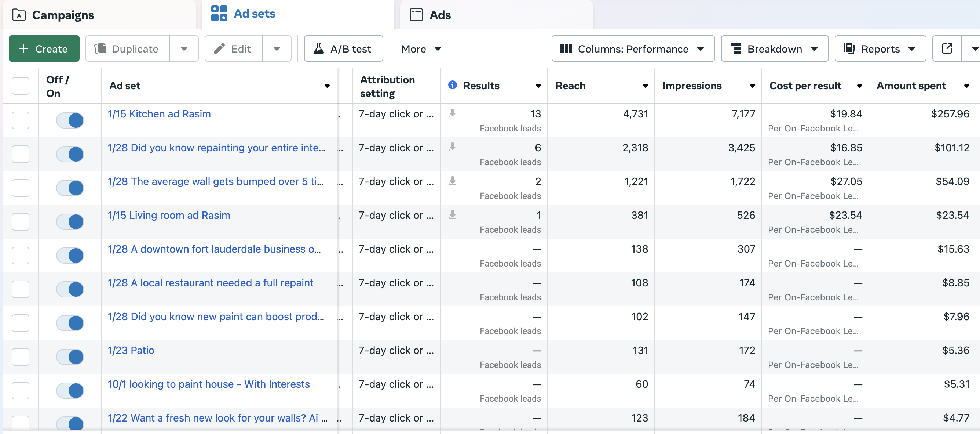Check the select-all checkbox in the table header
This screenshot has height=434, width=980.
click(21, 86)
